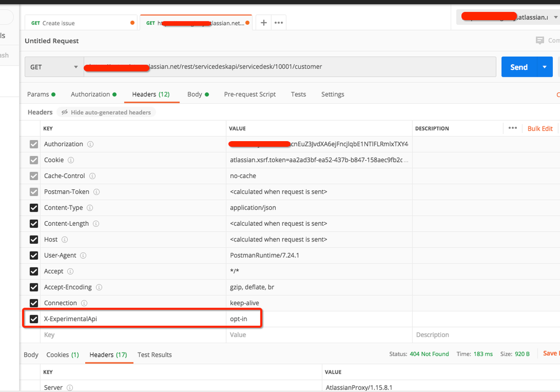This screenshot has height=392, width=560.
Task: Click info icon next to Connection header
Action: point(84,303)
